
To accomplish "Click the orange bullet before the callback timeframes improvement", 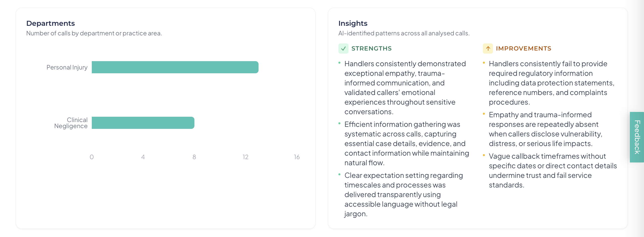I will pyautogui.click(x=483, y=155).
